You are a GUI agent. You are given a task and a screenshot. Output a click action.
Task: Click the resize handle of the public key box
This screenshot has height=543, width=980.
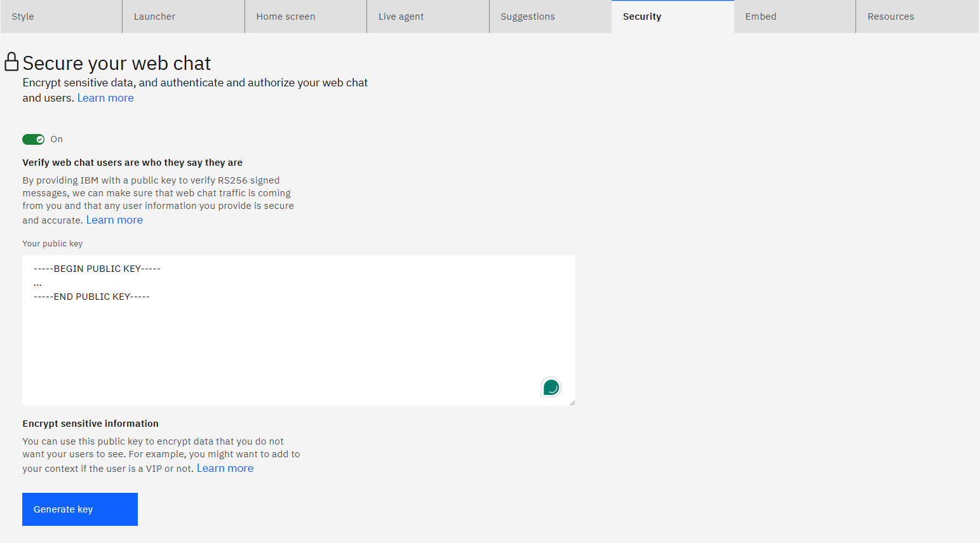tap(572, 402)
